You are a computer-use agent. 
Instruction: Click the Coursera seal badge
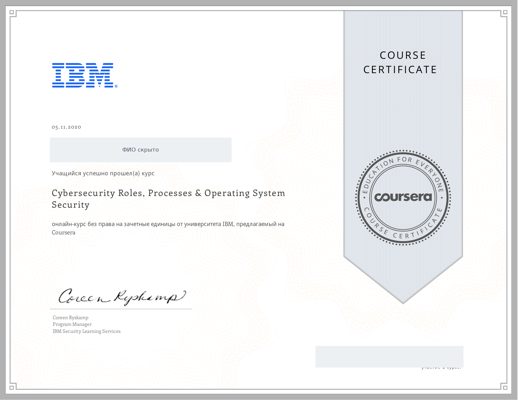[x=403, y=198]
